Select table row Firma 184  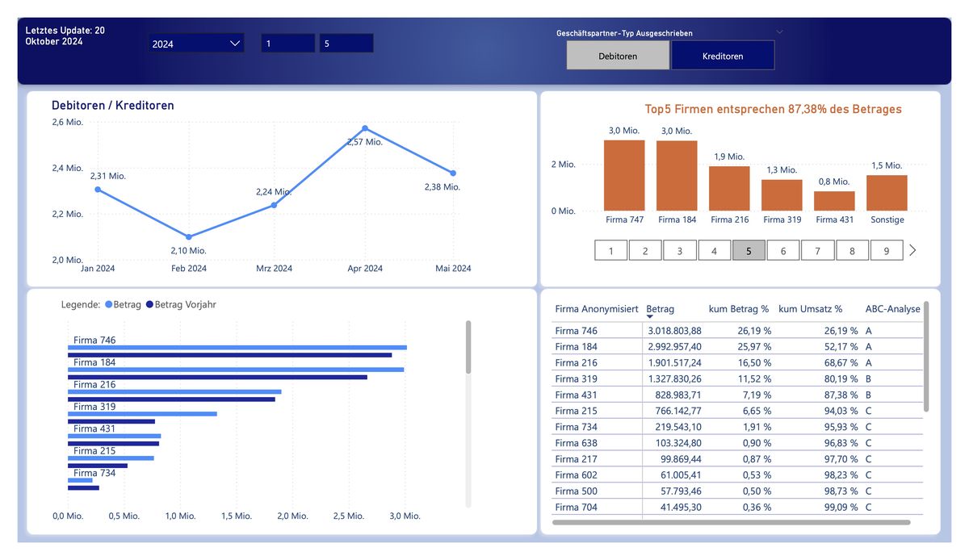point(737,347)
